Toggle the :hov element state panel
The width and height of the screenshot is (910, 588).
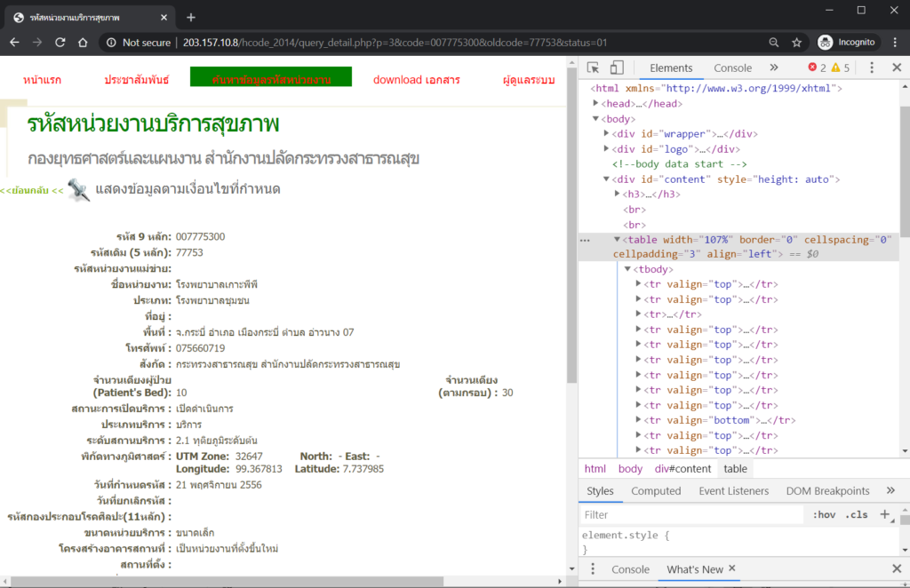click(x=824, y=514)
